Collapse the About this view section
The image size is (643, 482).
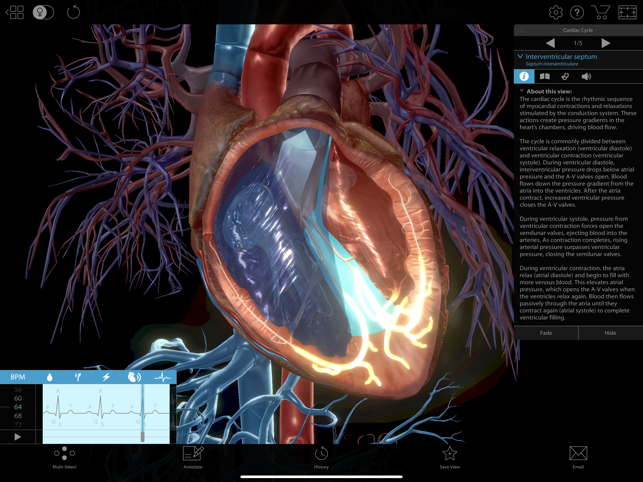coord(521,91)
